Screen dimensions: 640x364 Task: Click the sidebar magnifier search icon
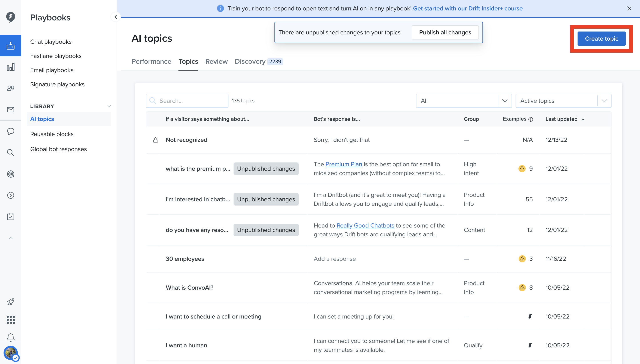pyautogui.click(x=10, y=152)
